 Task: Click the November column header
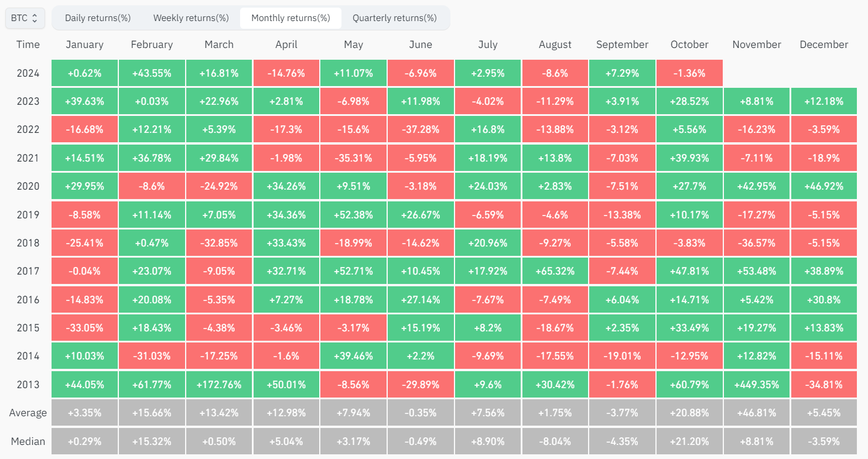click(x=757, y=44)
